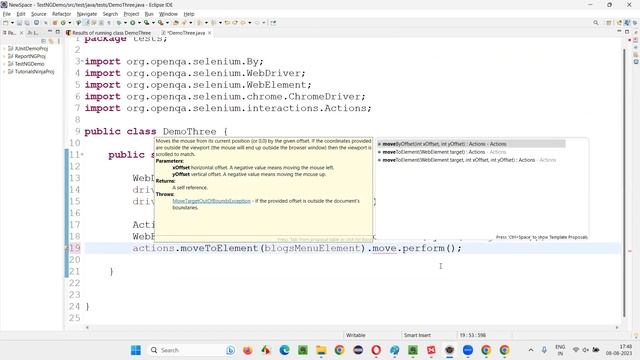Open the Help menu
This screenshot has width=640, height=360.
coord(189,14)
